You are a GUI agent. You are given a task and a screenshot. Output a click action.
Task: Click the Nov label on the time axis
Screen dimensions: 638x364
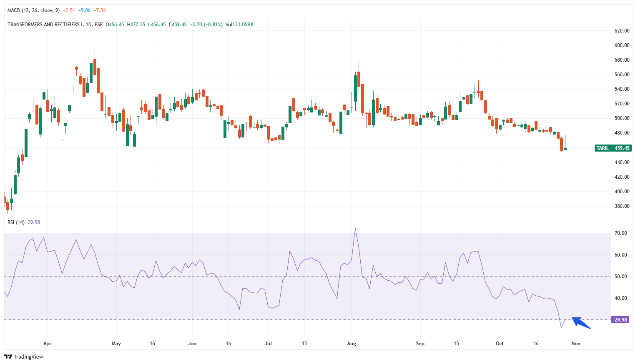575,344
